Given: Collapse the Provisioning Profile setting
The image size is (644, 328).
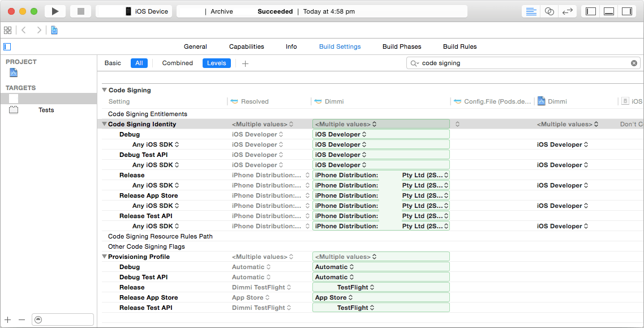Looking at the screenshot, I should pos(104,257).
